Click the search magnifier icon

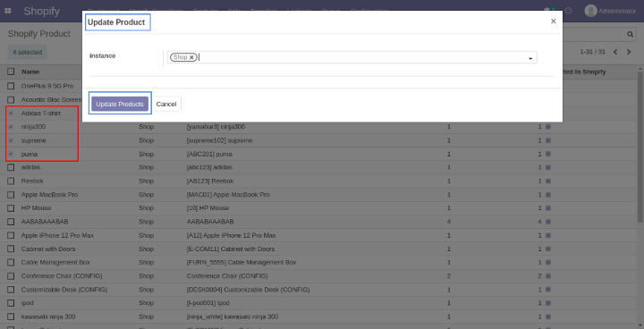(x=630, y=35)
